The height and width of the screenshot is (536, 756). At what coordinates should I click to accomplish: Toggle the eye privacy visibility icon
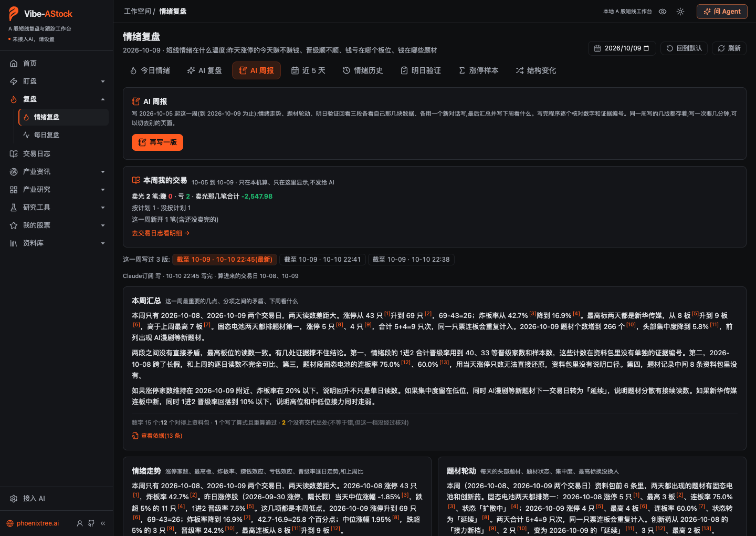(663, 12)
